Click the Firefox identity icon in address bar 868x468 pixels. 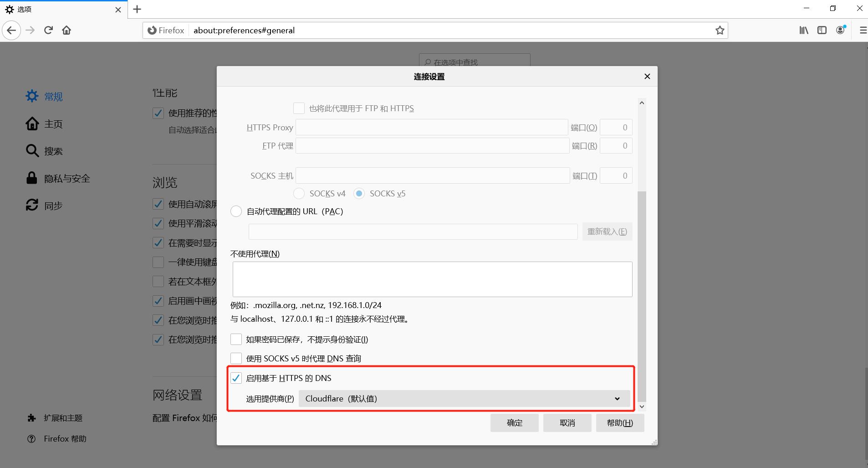[x=166, y=31]
